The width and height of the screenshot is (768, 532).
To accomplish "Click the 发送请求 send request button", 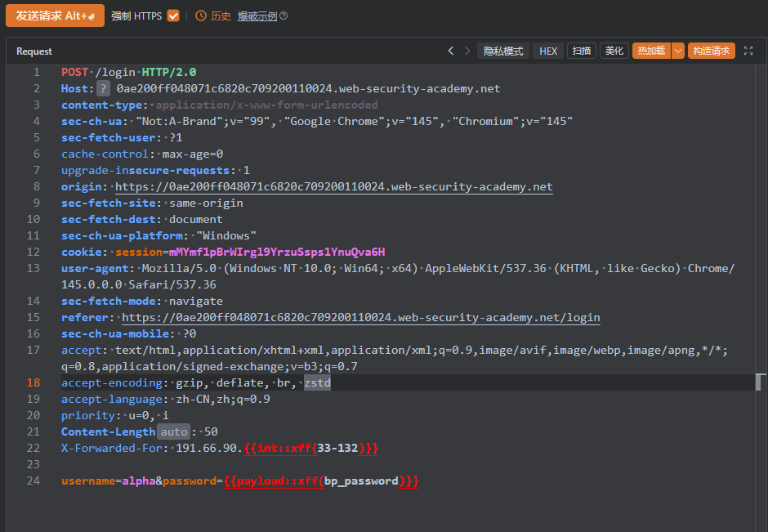I will click(55, 16).
